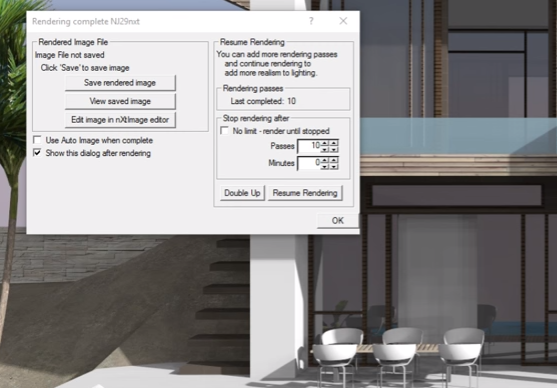Viewport: 560px width, 388px height.
Task: Open Edit image in nXtImage editor
Action: (x=120, y=120)
